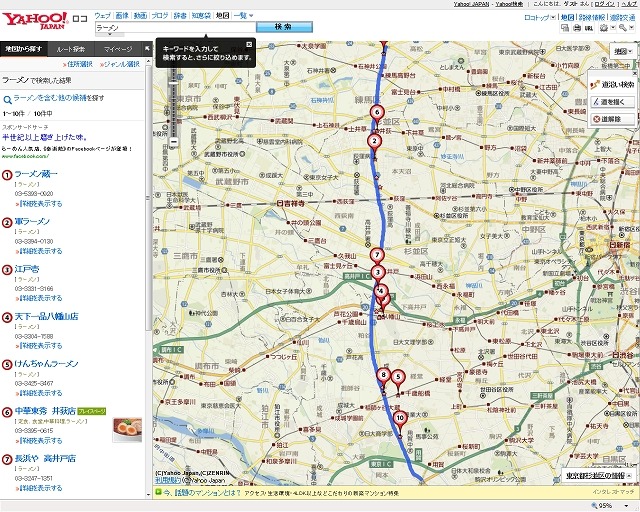Open 天下一品八幡山店 result link
This screenshot has height=512, width=640.
[x=47, y=316]
